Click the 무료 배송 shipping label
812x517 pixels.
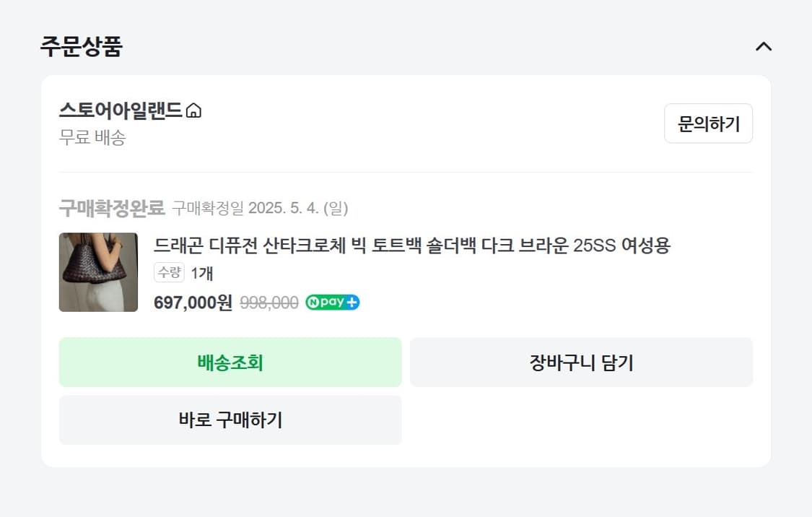[92, 138]
